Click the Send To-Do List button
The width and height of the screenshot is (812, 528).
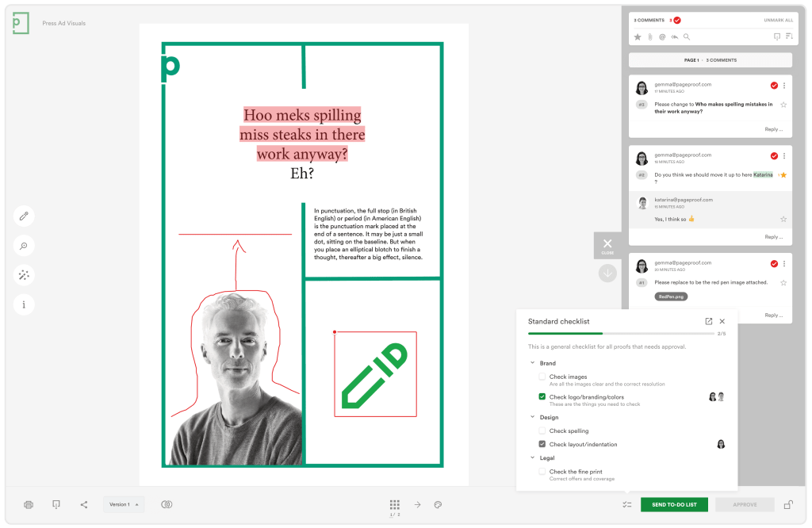[674, 504]
